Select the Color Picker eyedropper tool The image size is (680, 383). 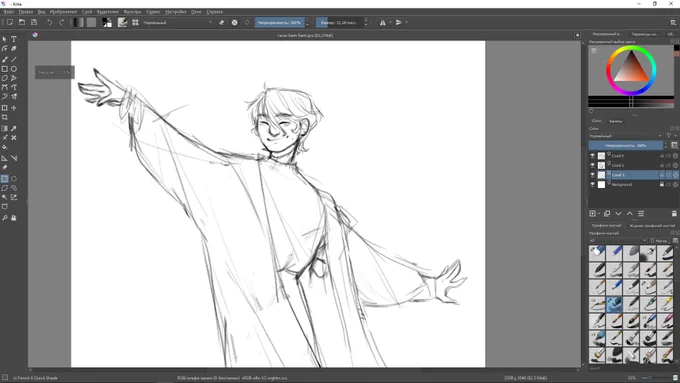click(x=14, y=128)
